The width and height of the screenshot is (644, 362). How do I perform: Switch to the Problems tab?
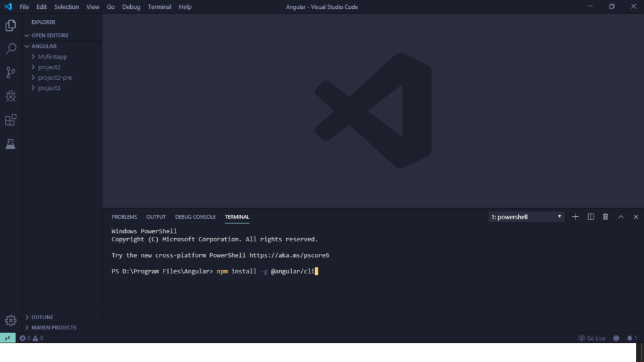(124, 217)
